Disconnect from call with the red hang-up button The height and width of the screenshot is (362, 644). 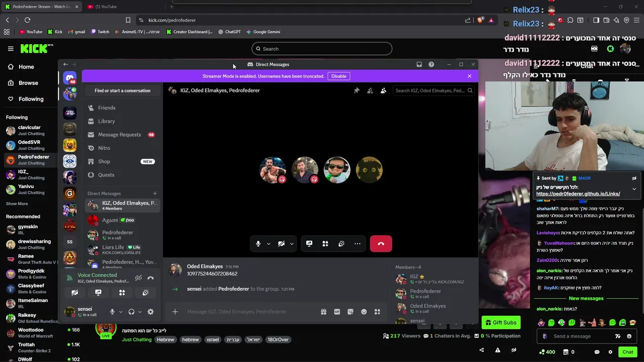[x=381, y=244]
